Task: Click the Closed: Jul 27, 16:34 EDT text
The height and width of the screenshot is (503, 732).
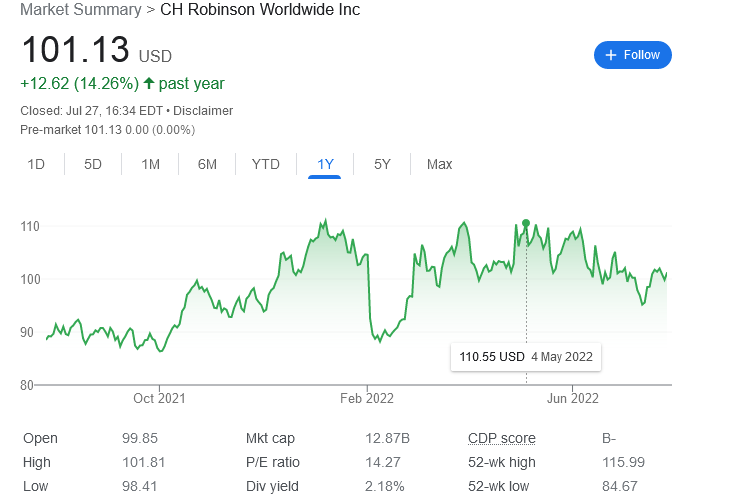Action: [x=92, y=111]
